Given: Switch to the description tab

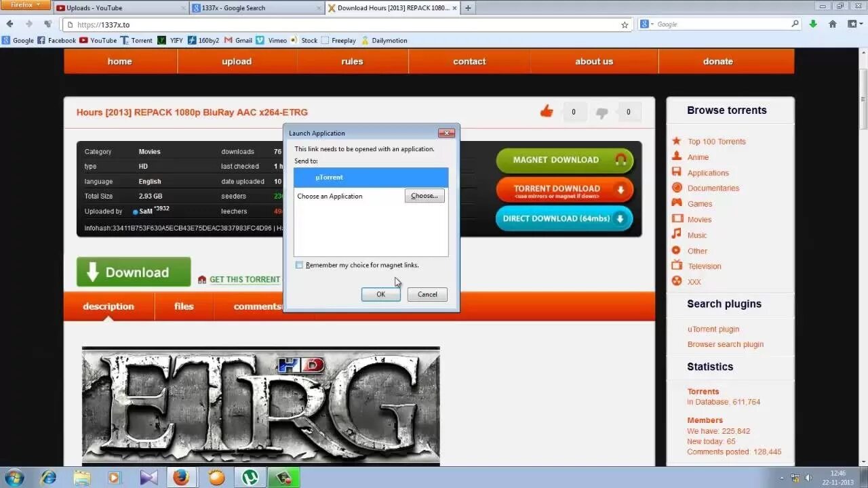Looking at the screenshot, I should [x=108, y=306].
